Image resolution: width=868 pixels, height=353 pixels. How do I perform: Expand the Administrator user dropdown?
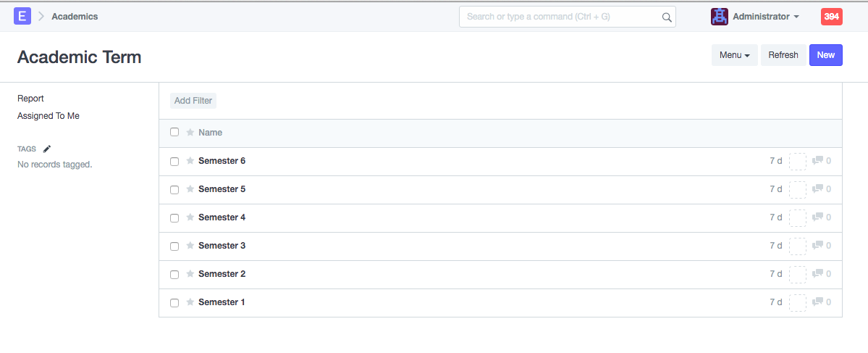point(766,17)
